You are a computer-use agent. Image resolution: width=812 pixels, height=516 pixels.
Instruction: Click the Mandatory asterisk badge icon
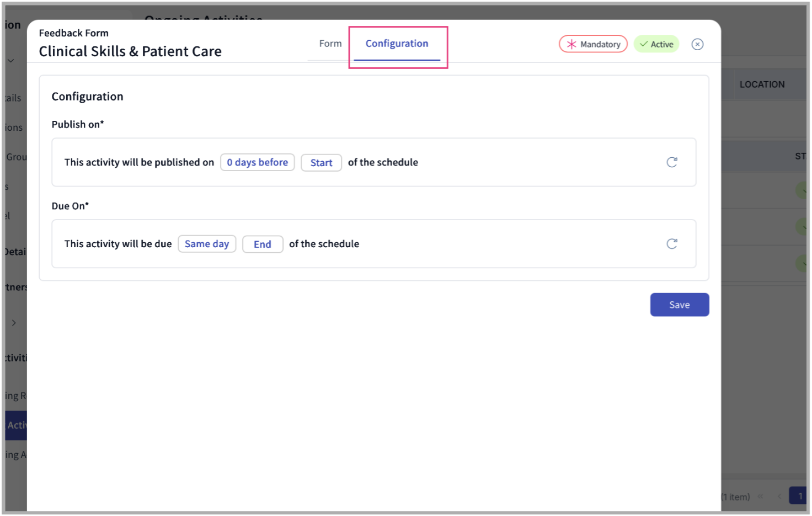tap(571, 44)
